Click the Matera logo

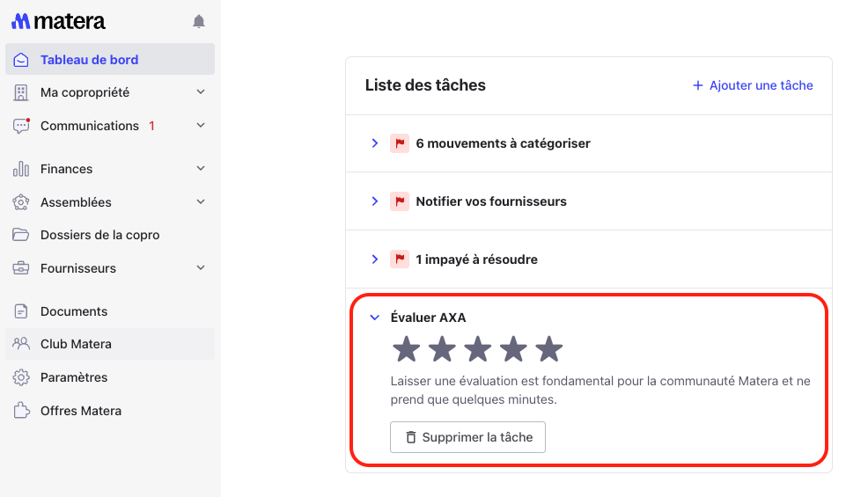58,21
